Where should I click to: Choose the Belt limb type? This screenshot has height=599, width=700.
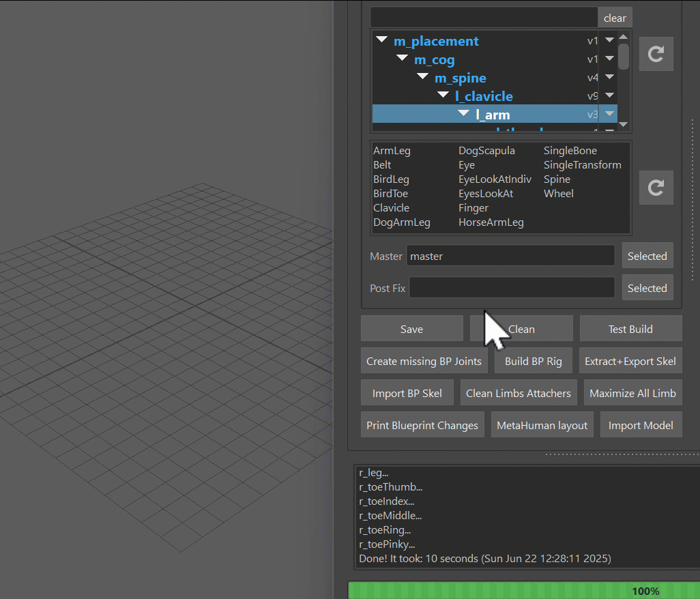tap(382, 165)
